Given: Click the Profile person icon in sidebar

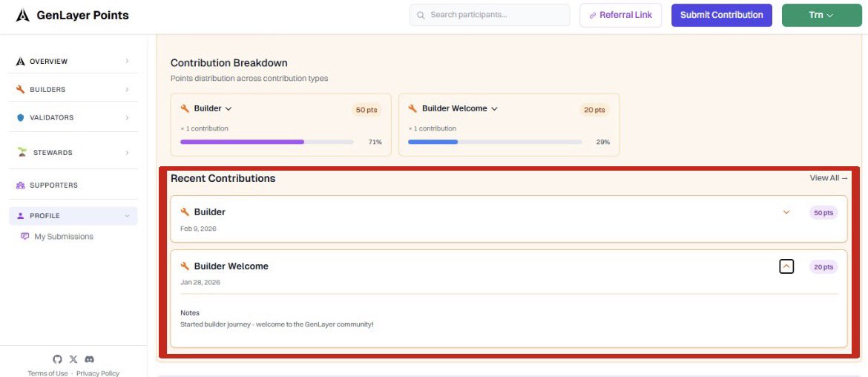Looking at the screenshot, I should click(x=21, y=216).
